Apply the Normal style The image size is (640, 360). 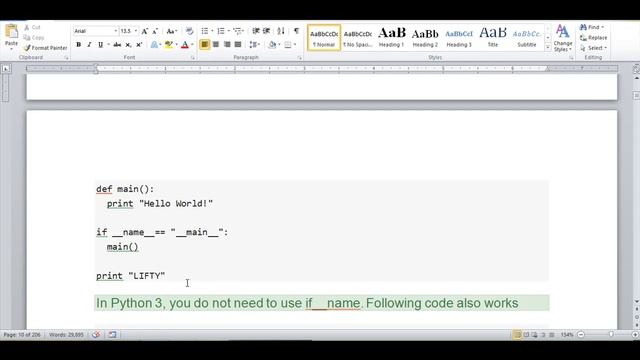coord(324,38)
